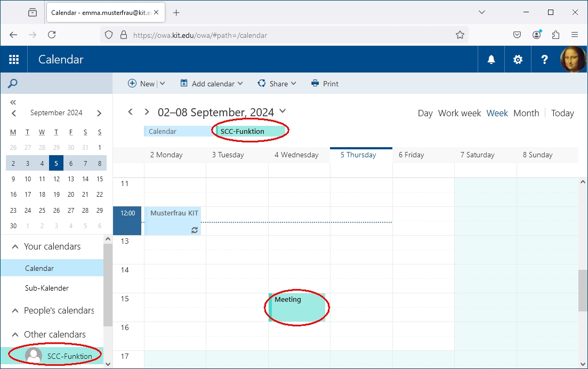Image resolution: width=588 pixels, height=369 pixels.
Task: Collapse the Other calendars section
Action: (13, 334)
